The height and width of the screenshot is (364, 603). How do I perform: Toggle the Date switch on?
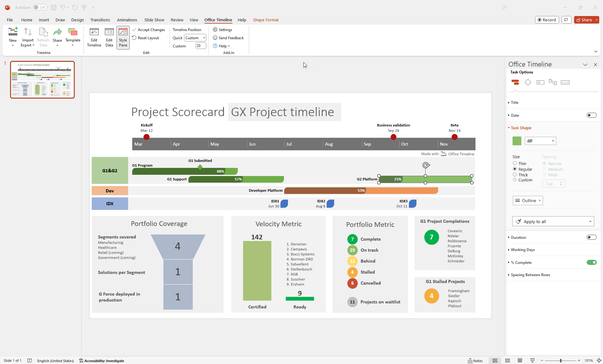pos(592,115)
